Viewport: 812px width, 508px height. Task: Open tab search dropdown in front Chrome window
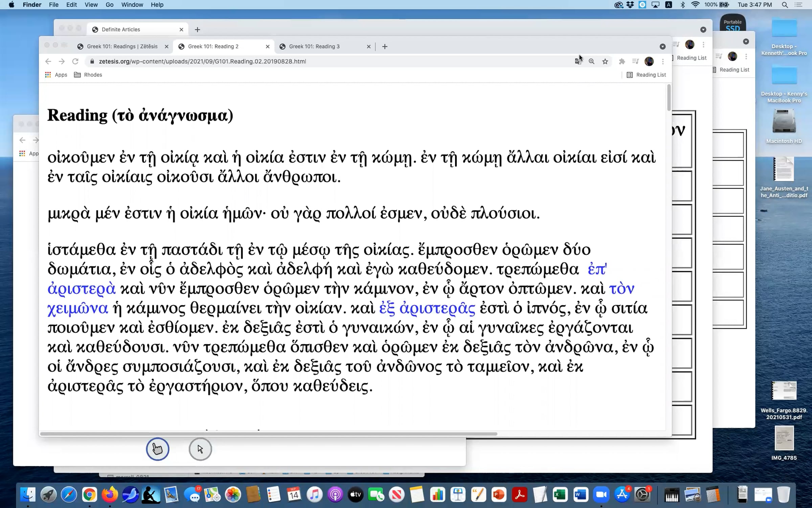(662, 47)
